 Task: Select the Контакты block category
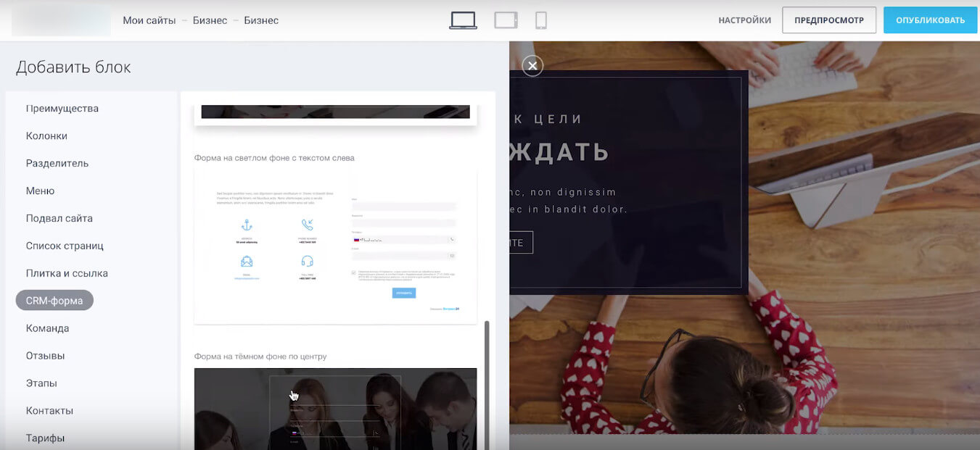(49, 410)
